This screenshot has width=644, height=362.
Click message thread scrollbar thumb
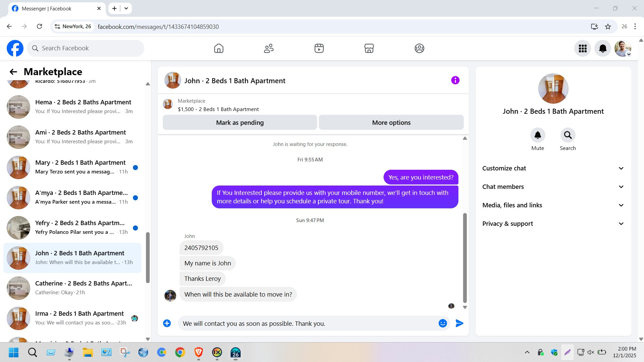tap(465, 258)
